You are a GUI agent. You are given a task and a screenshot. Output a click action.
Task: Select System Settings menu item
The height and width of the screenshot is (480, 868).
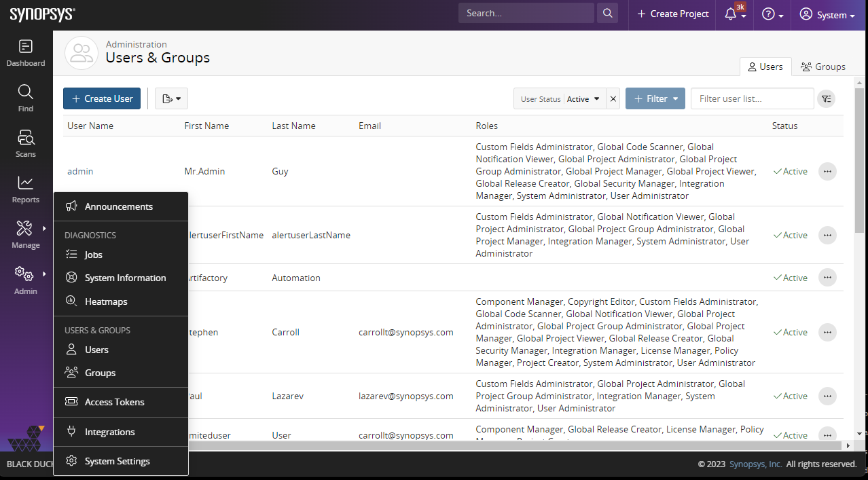120,461
